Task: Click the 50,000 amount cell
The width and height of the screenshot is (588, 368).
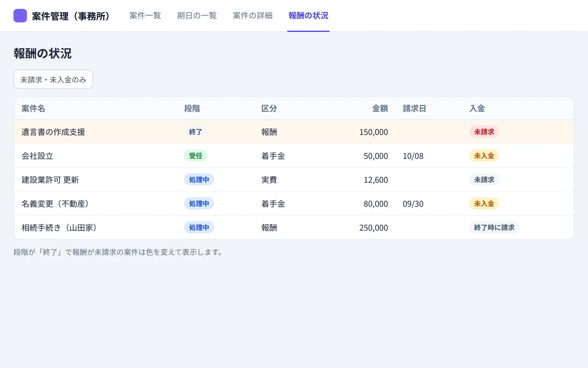Action: coord(376,156)
